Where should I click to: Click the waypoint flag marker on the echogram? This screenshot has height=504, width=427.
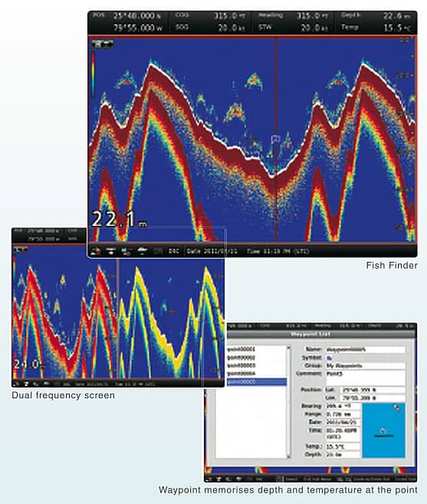pos(275,139)
